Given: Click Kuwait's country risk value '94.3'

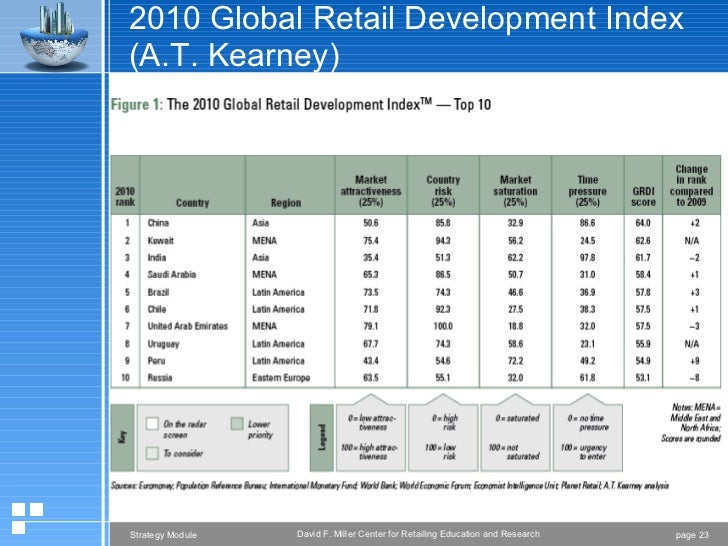Looking at the screenshot, I should click(x=443, y=240).
